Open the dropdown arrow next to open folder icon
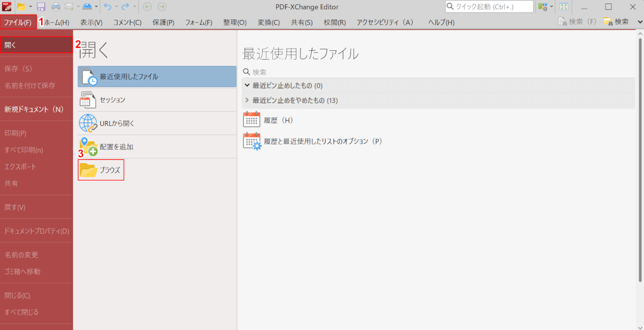This screenshot has height=330, width=644. [30, 7]
